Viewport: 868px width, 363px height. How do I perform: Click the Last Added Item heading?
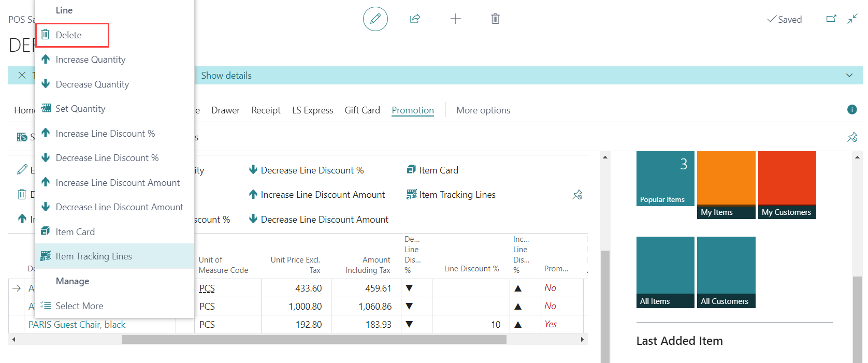click(x=679, y=341)
